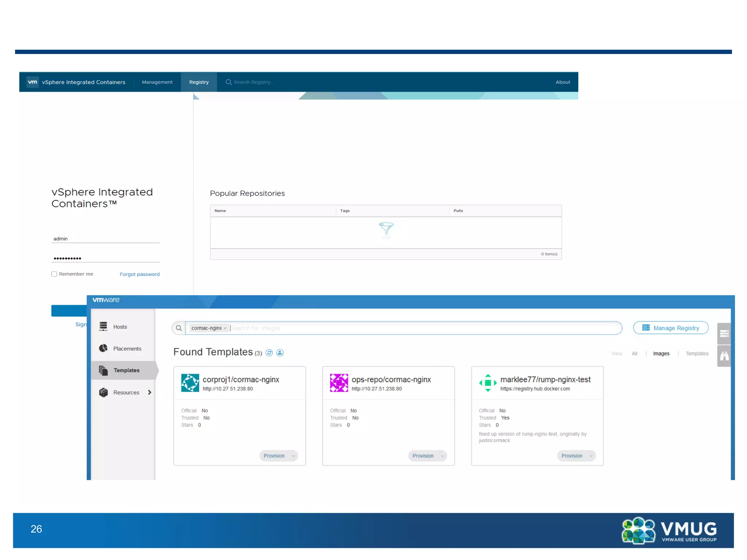The image size is (747, 560).
Task: Click the Resources cube icon
Action: click(x=103, y=392)
